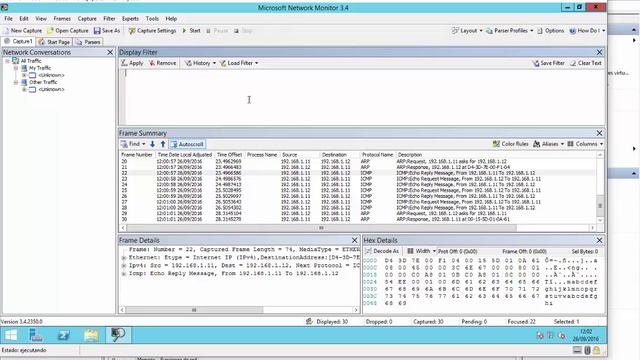Click Decode As in Hex Details
Screen dimensions: 640x360
point(382,251)
